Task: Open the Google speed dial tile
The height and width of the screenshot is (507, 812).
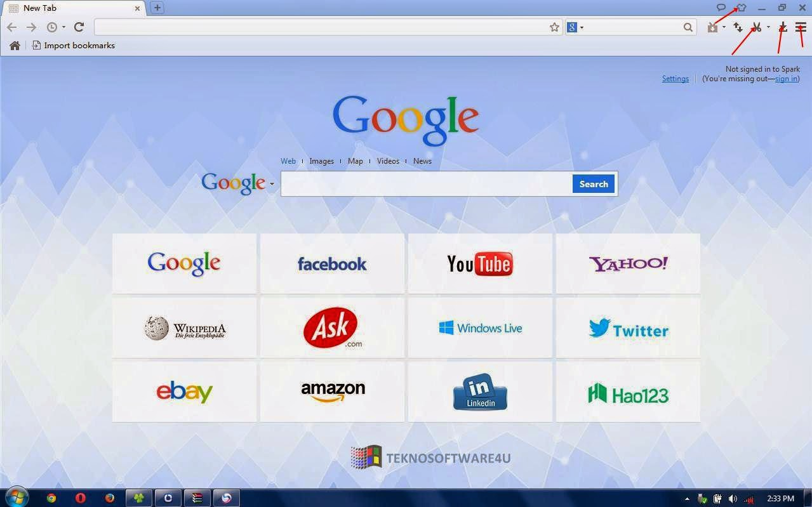Action: pyautogui.click(x=184, y=263)
